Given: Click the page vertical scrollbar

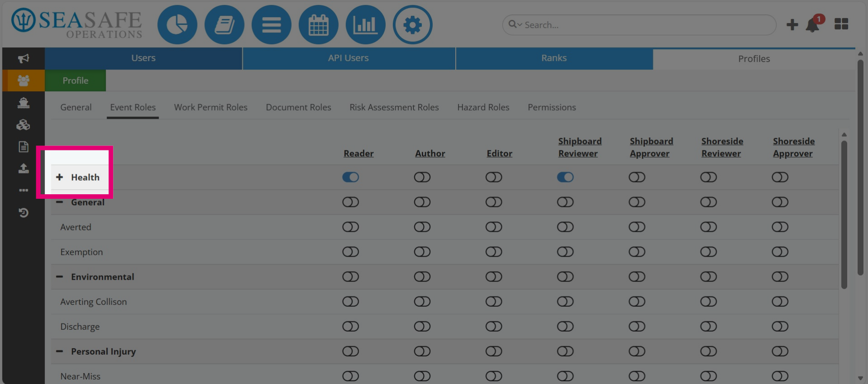Looking at the screenshot, I should [860, 167].
